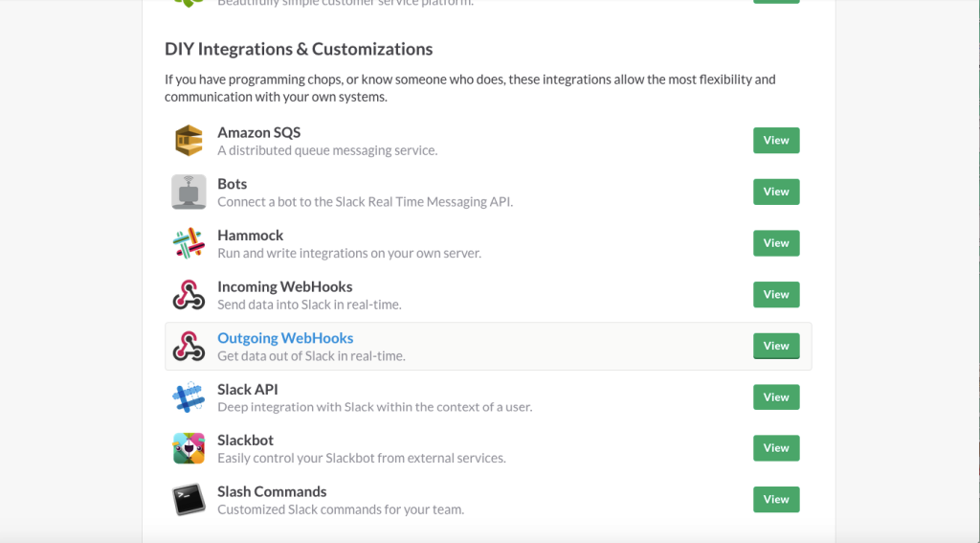View the Slash Commands integration
The image size is (980, 543).
[776, 499]
